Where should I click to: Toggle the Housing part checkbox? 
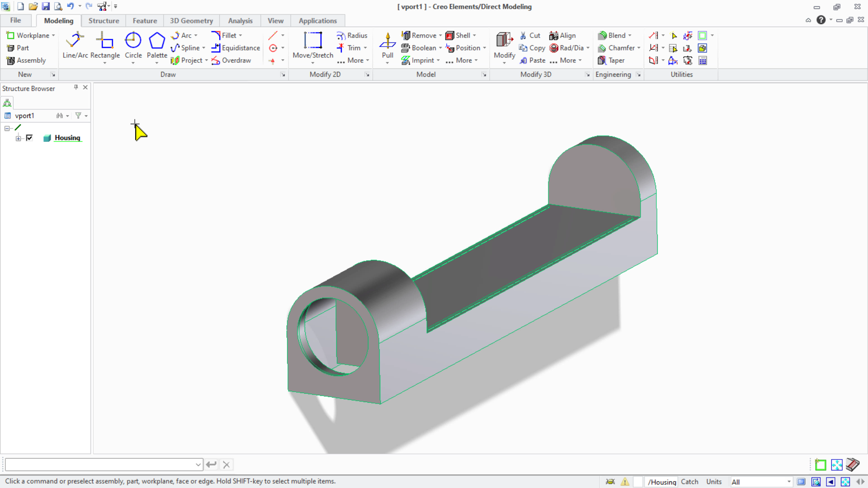click(29, 138)
